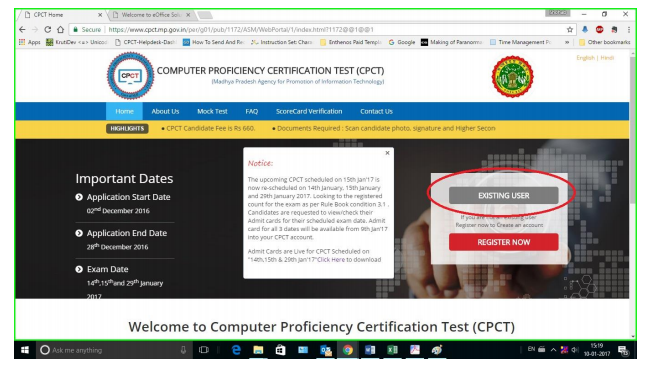Click the browser back arrow
The width and height of the screenshot is (646, 365).
point(22,30)
